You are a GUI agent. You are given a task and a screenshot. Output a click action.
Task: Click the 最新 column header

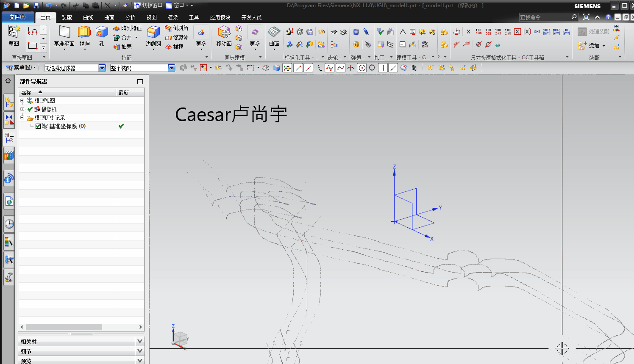tap(130, 92)
